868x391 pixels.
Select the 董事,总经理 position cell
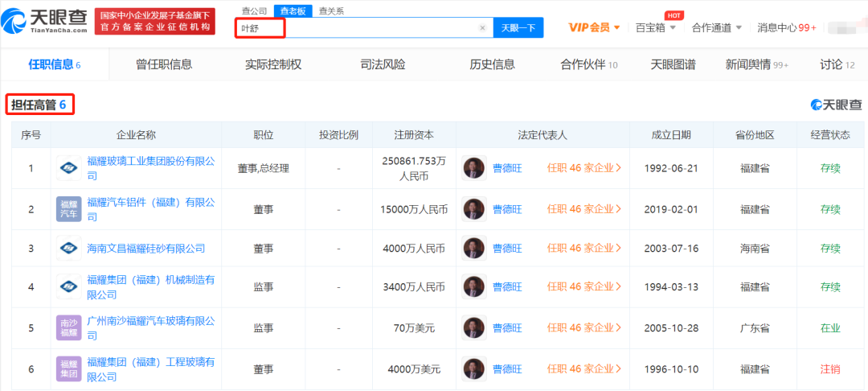coord(264,168)
